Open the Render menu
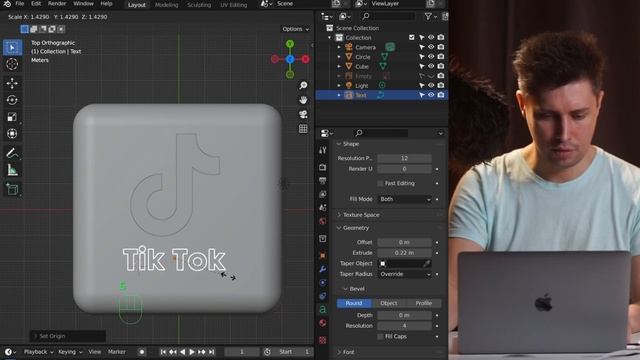Viewport: 640px width, 360px height. pyautogui.click(x=57, y=4)
